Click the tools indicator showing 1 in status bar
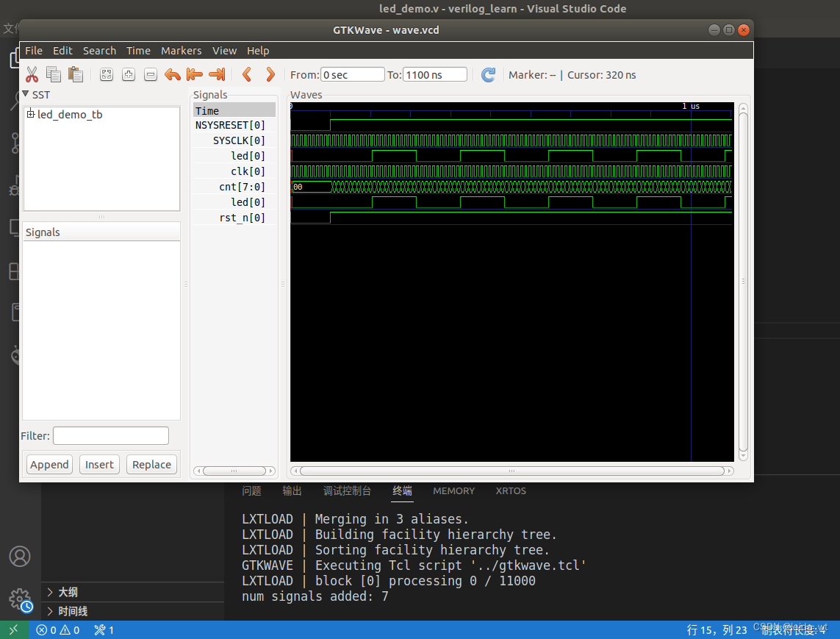This screenshot has height=639, width=840. tap(104, 630)
